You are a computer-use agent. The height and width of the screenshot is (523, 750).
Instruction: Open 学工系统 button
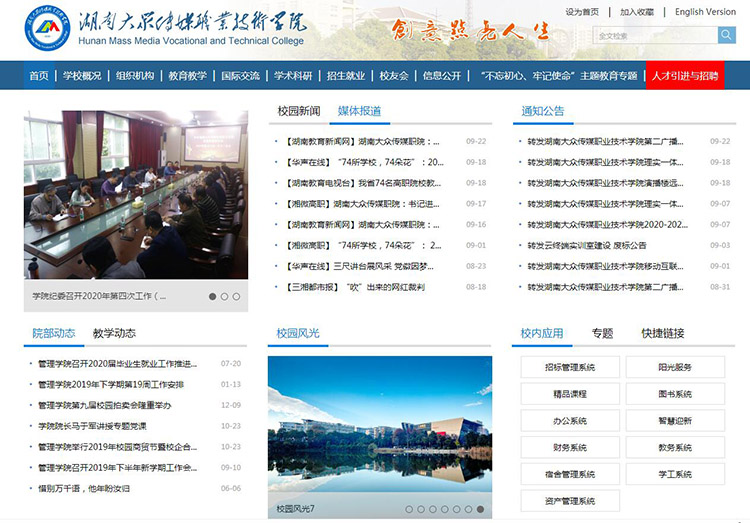coord(675,474)
